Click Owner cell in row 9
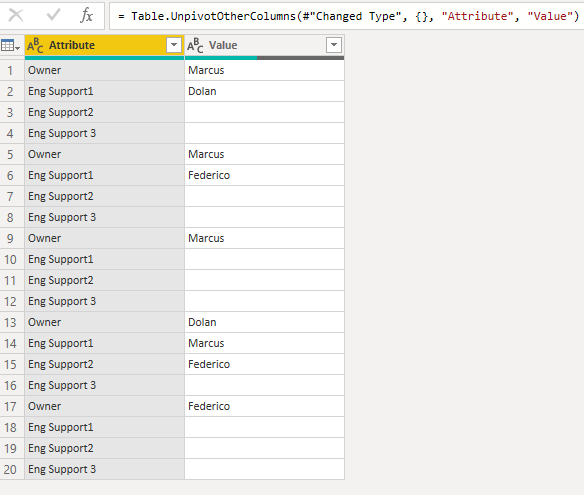This screenshot has height=495, width=584. 104,238
